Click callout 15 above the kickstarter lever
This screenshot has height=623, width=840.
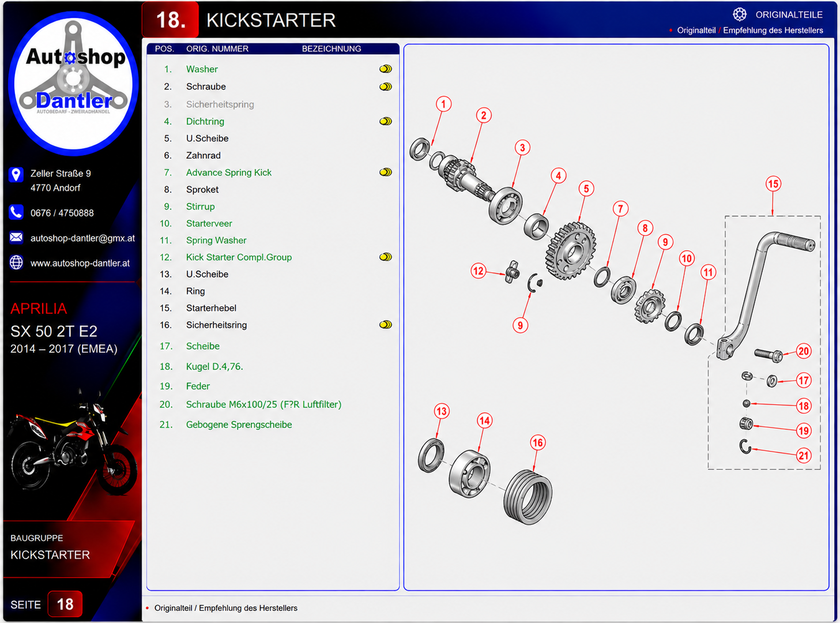click(773, 184)
